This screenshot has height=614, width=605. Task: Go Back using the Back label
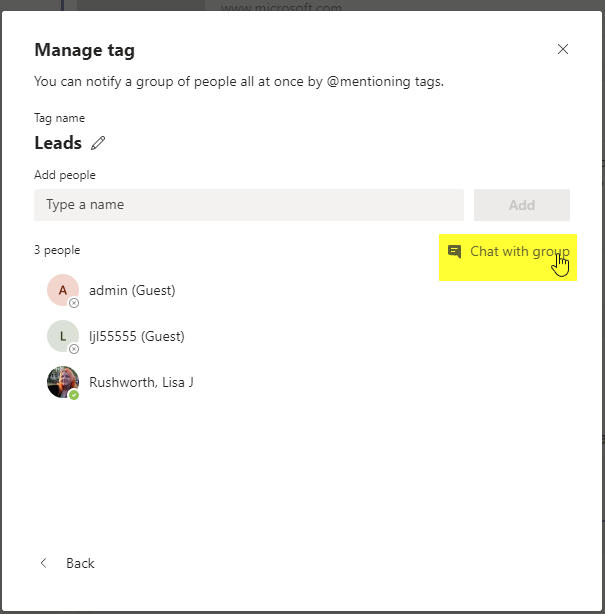[x=80, y=563]
